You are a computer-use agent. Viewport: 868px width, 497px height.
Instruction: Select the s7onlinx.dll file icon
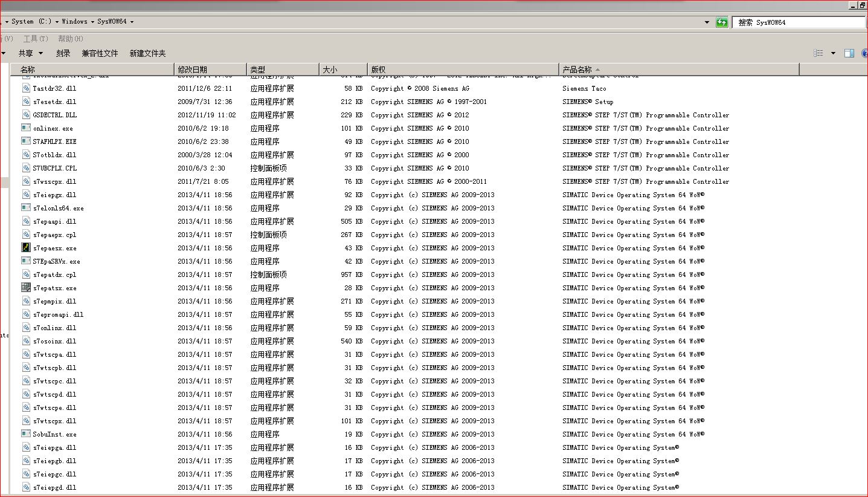[x=26, y=328]
